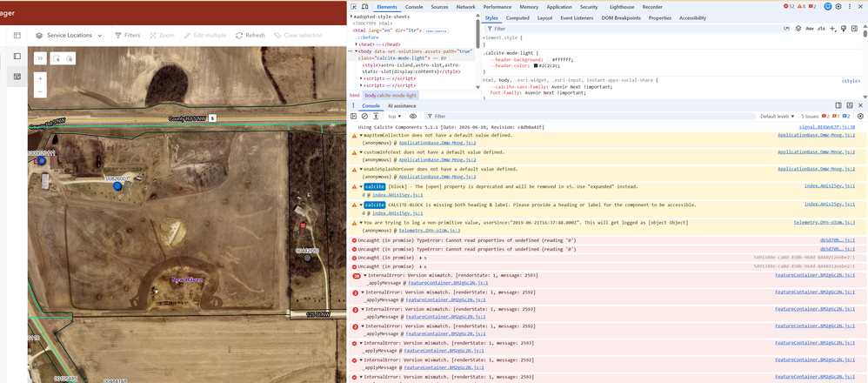Select body.calcite-mode-light in the breadcrumb
This screenshot has height=383, width=868.
pos(391,96)
